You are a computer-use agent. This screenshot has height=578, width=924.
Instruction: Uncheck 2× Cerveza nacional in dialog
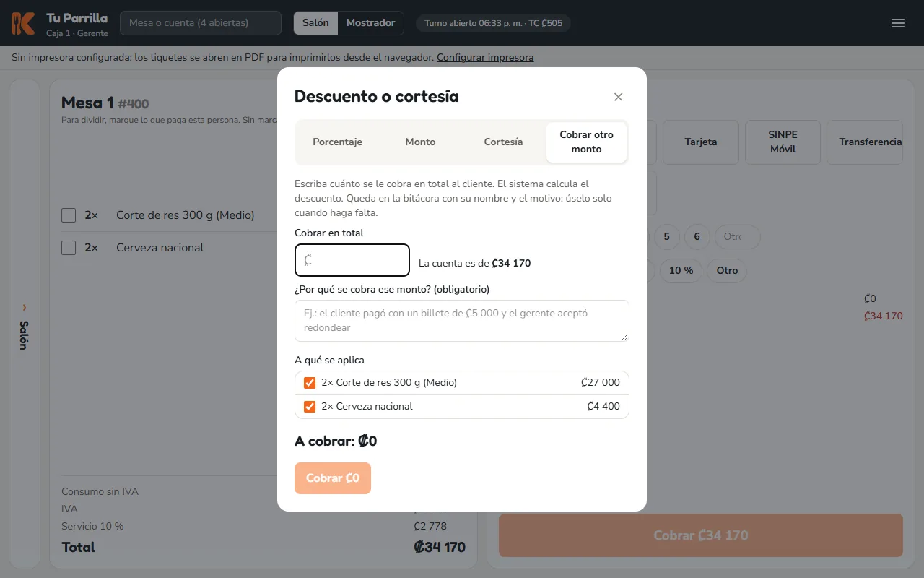click(310, 407)
